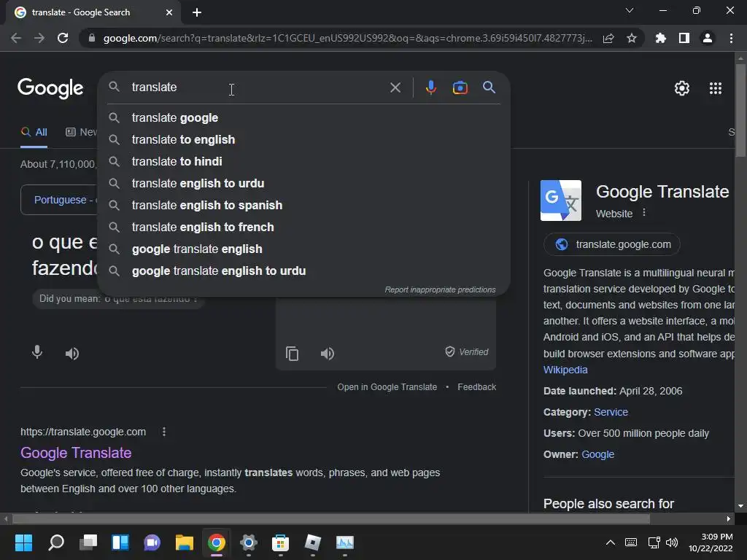Image resolution: width=747 pixels, height=560 pixels.
Task: Close the translate - Google Search tab
Action: click(169, 12)
